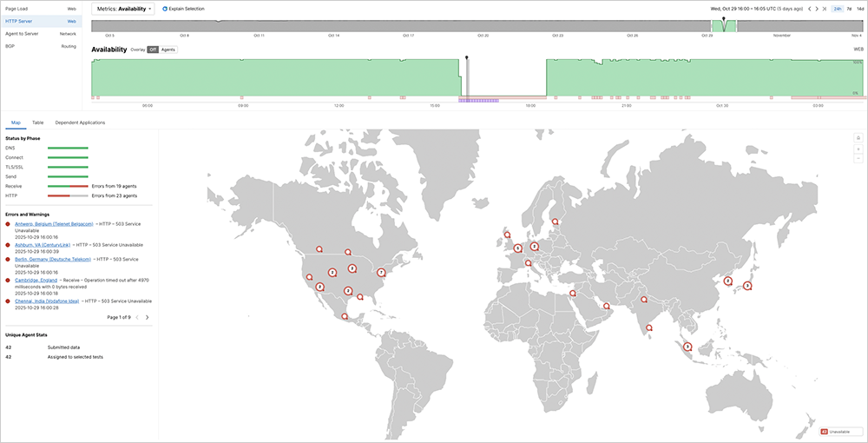
Task: Open the Page Load view
Action: pos(41,9)
